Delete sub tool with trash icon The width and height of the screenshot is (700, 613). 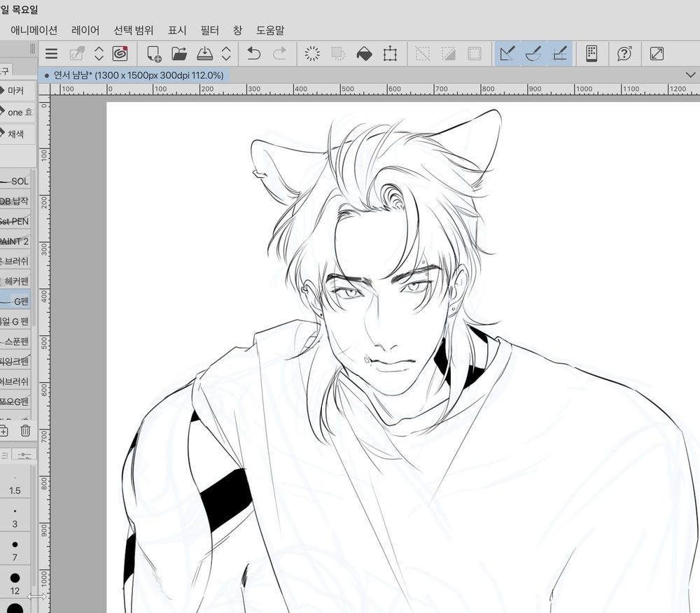click(25, 430)
